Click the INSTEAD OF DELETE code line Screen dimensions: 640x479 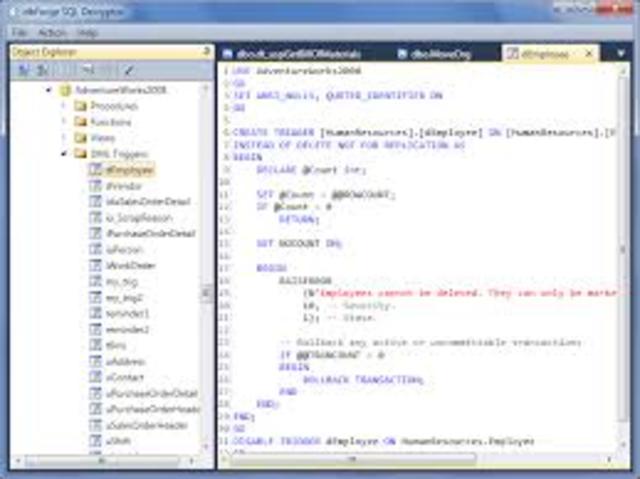349,145
